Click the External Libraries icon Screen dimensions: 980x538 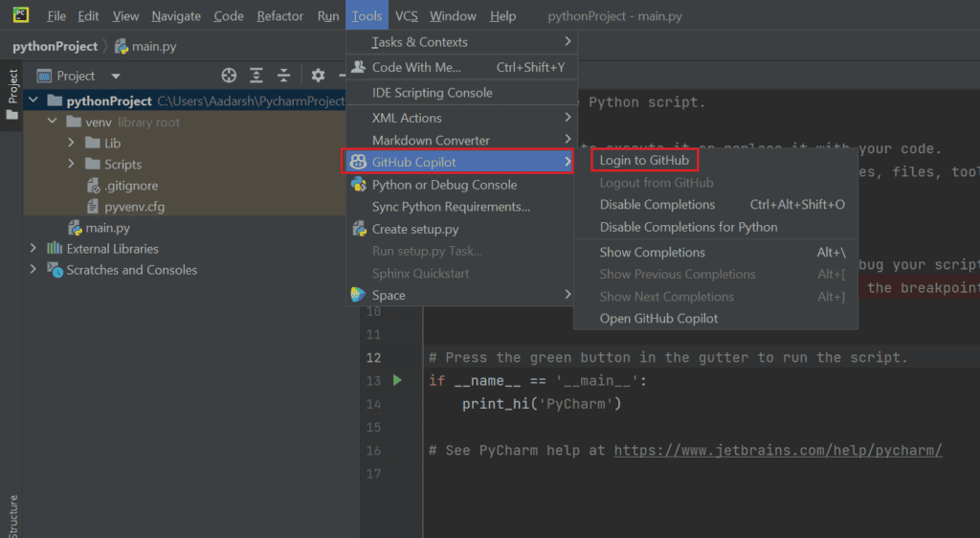(x=55, y=248)
